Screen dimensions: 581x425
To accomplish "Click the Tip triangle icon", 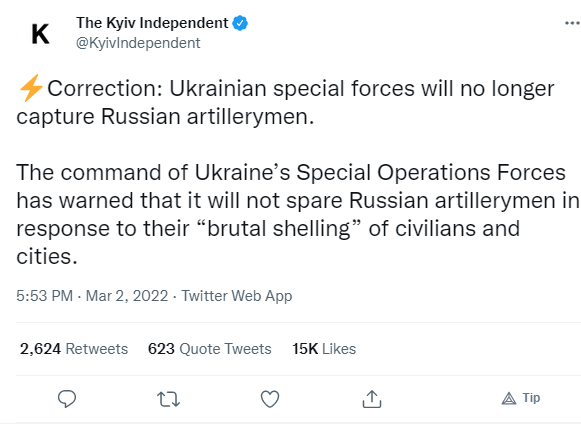I will point(509,399).
